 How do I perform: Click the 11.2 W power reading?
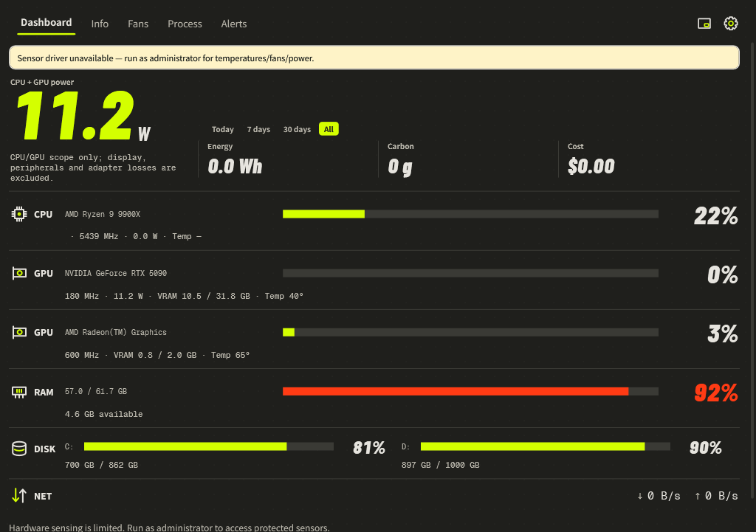point(83,116)
